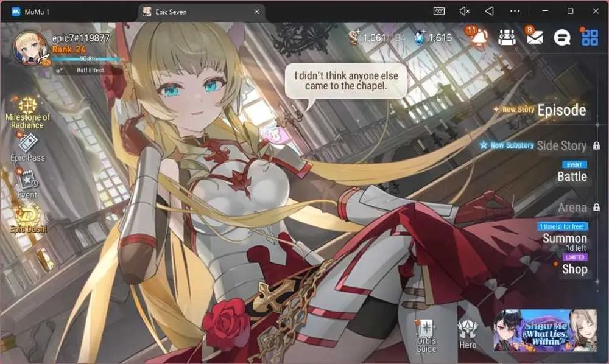Mute the emulator sound
This screenshot has width=609, height=364.
[x=465, y=11]
